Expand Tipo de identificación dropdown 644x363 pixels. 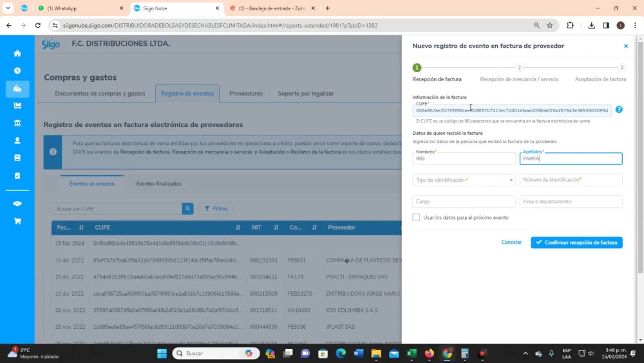(x=464, y=180)
